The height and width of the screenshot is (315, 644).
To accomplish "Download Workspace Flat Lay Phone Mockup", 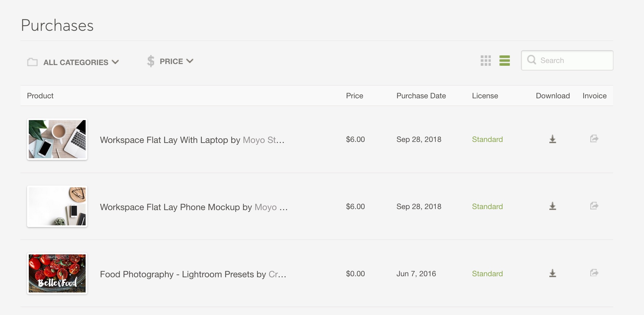I will tap(552, 206).
